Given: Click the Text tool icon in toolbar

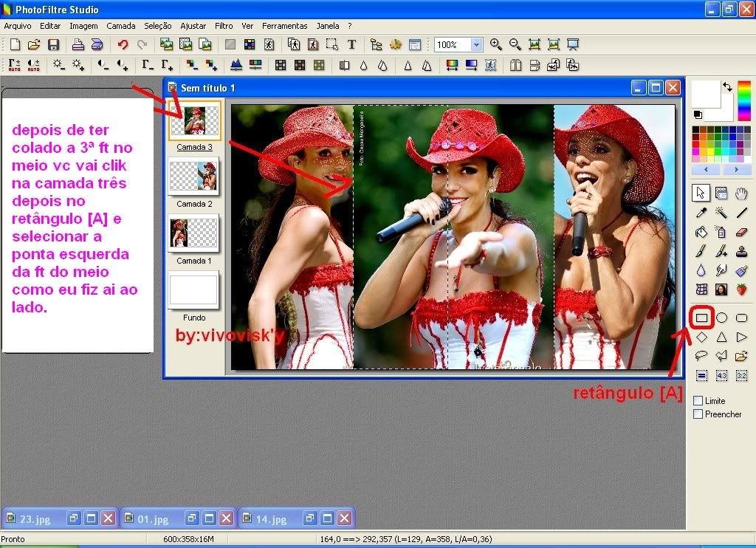Looking at the screenshot, I should (351, 45).
